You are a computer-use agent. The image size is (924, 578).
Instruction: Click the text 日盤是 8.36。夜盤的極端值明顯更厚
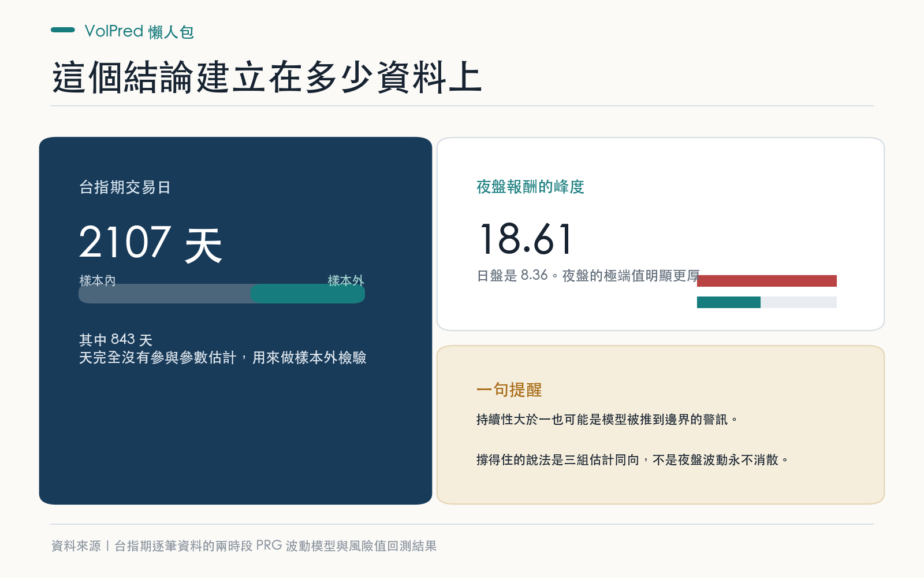coord(588,276)
